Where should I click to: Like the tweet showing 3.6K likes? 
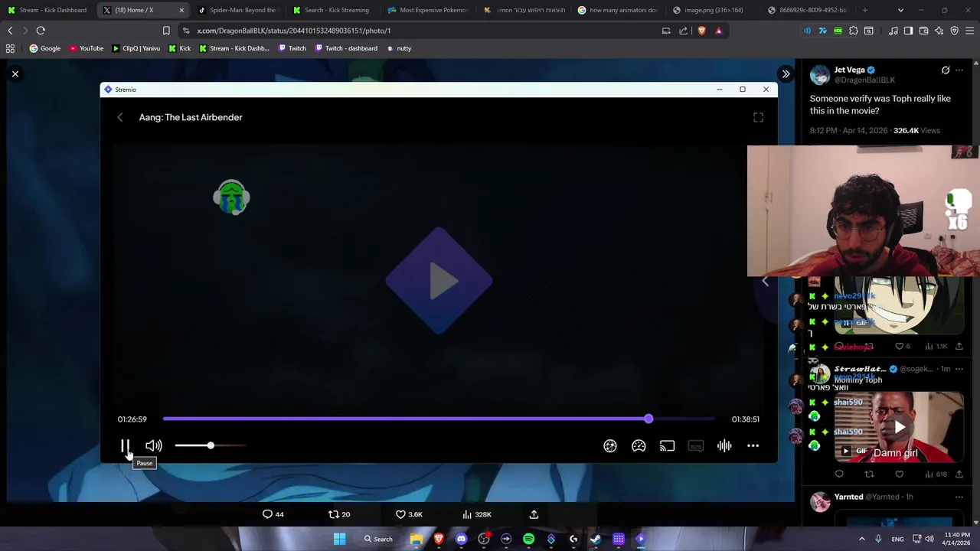409,514
